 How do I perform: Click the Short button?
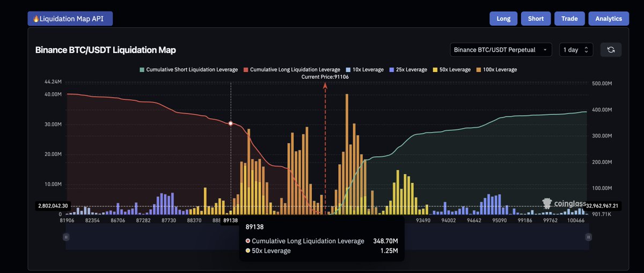point(536,18)
